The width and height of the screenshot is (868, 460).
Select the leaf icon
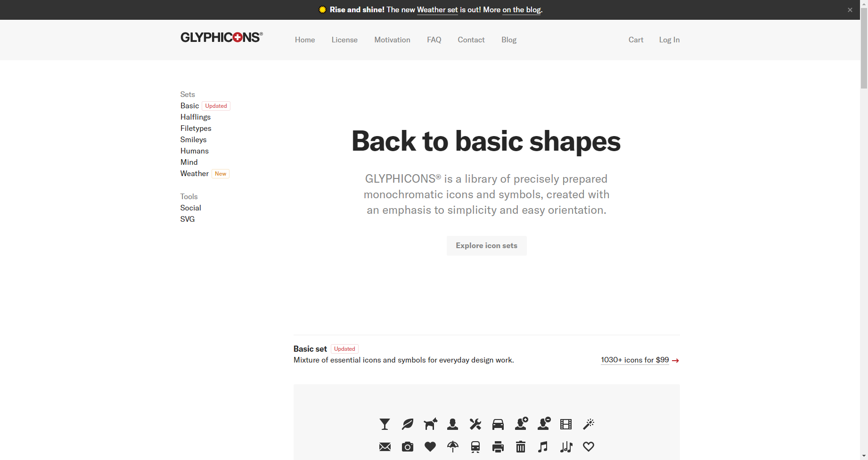click(x=408, y=424)
